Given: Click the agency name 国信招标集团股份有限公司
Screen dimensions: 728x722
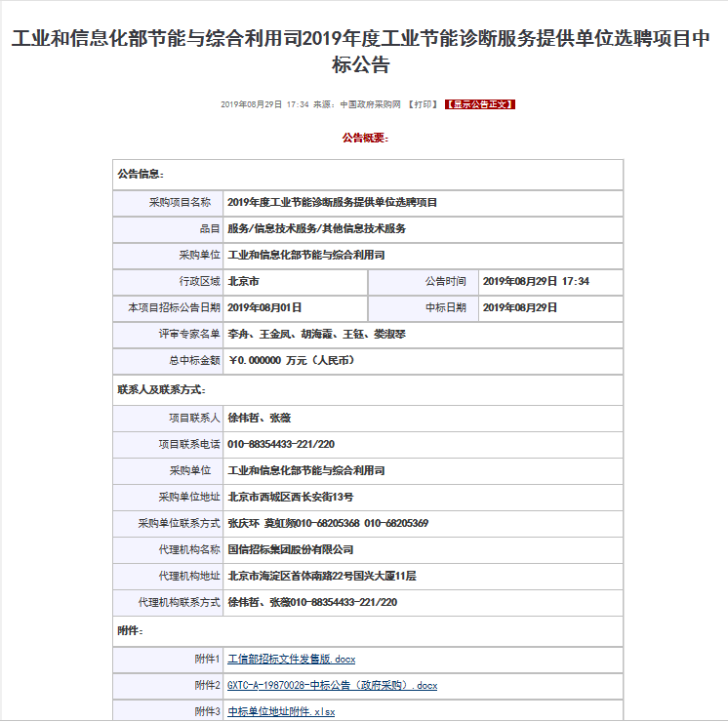Looking at the screenshot, I should (291, 550).
